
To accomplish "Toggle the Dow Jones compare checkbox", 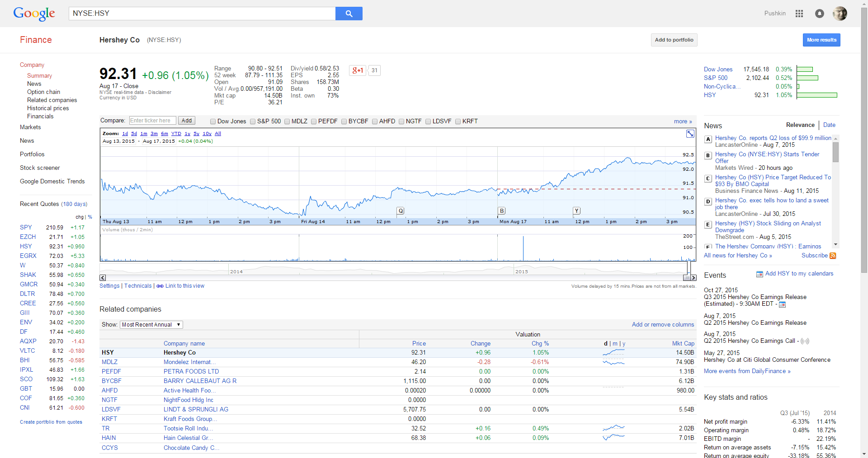I will 213,122.
